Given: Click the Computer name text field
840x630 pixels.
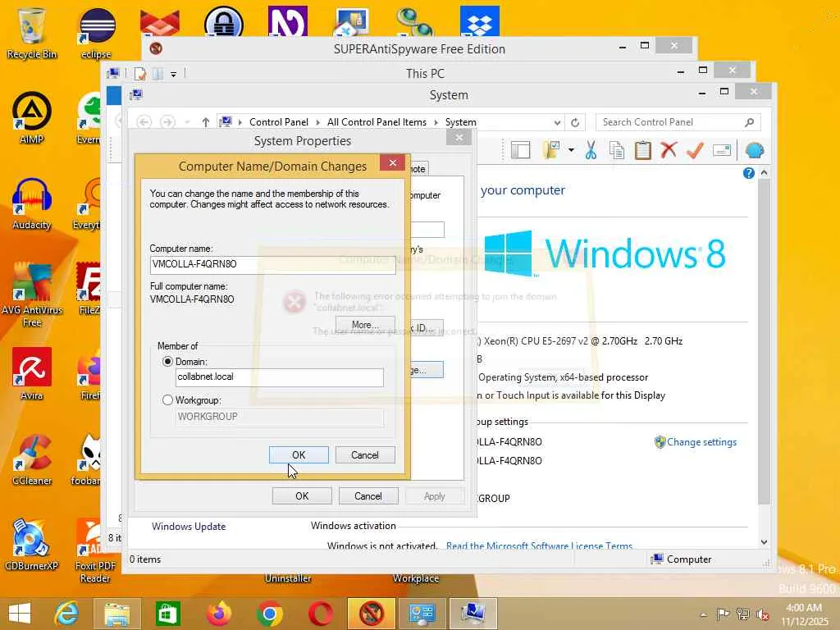Looking at the screenshot, I should [272, 265].
